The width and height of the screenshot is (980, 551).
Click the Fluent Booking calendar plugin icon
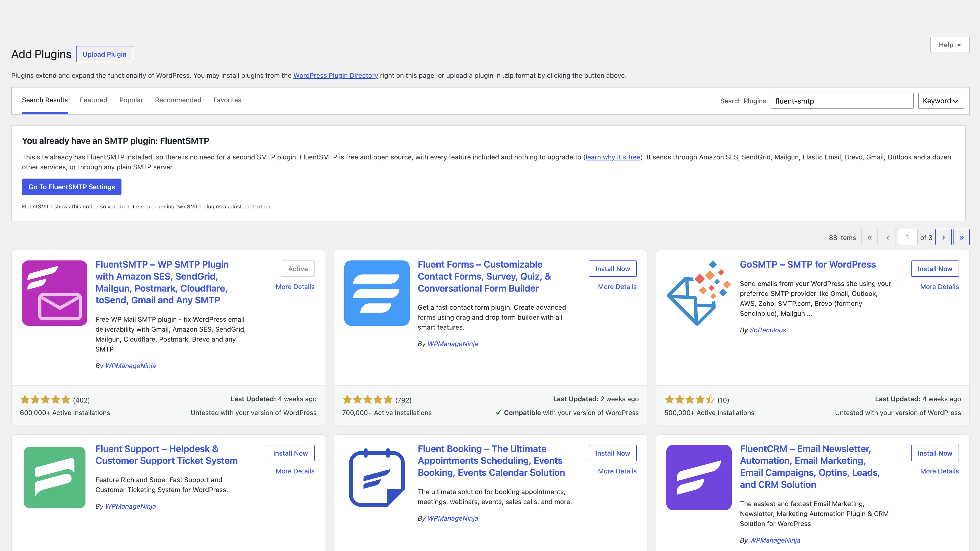click(377, 477)
